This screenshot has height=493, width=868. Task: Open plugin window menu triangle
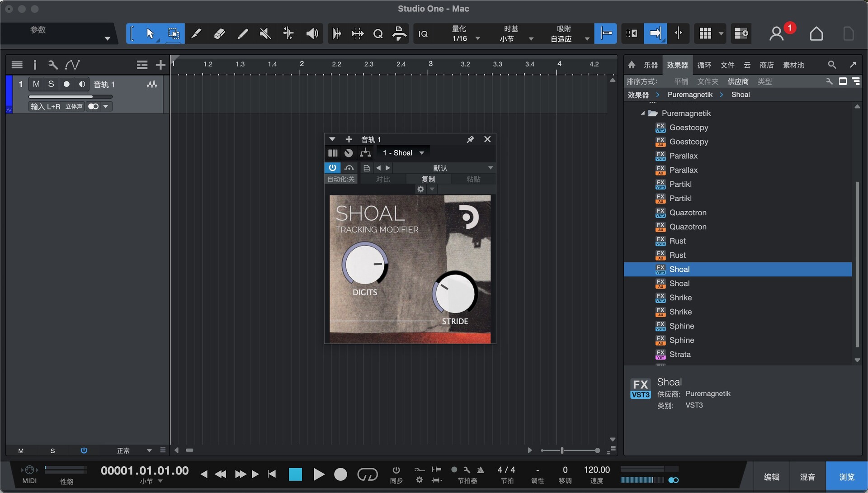(332, 139)
